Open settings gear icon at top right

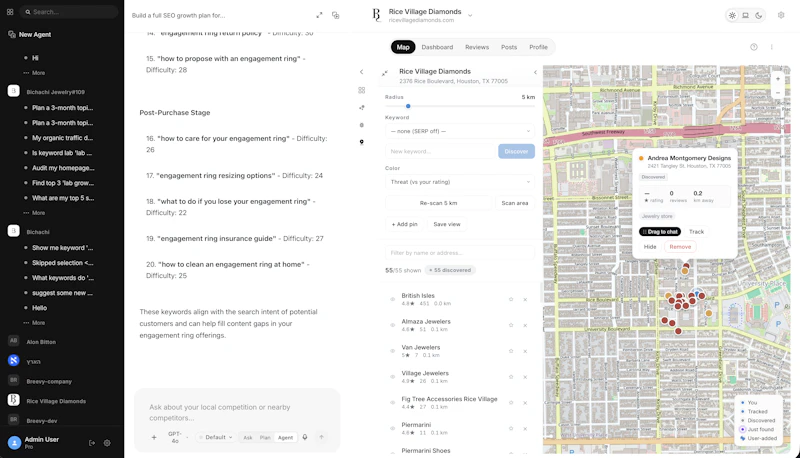[x=781, y=15]
